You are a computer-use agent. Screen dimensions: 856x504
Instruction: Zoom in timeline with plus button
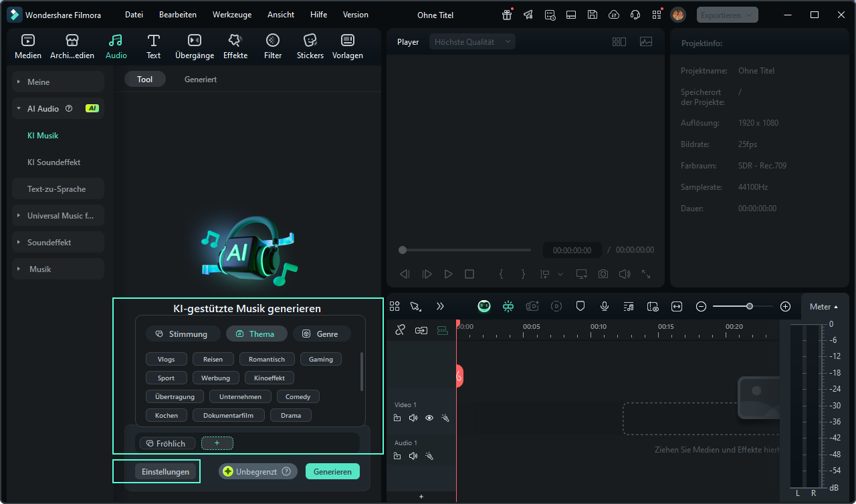tap(786, 306)
